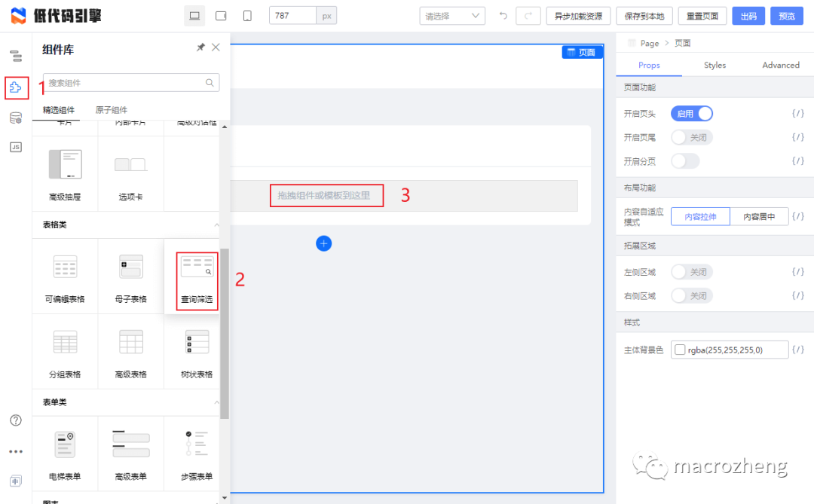The image size is (814, 504).
Task: Toggle 开启页头 off
Action: click(691, 113)
